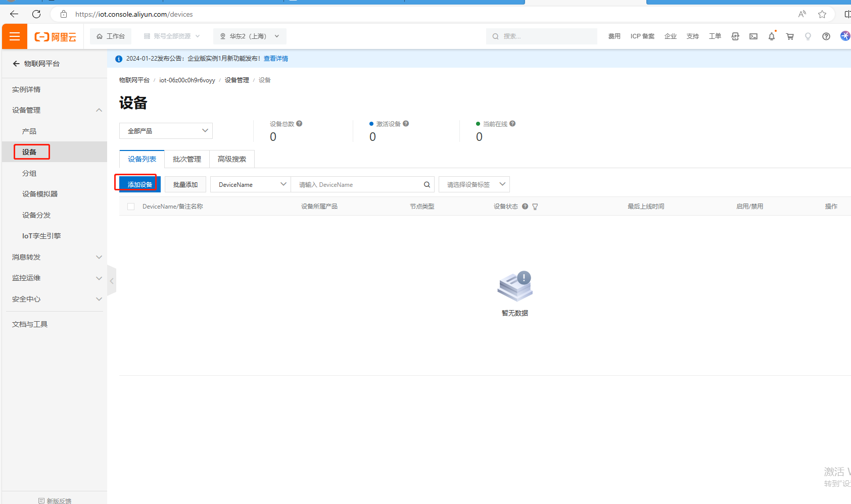This screenshot has width=851, height=504.
Task: Open the shopping cart icon
Action: click(x=789, y=36)
